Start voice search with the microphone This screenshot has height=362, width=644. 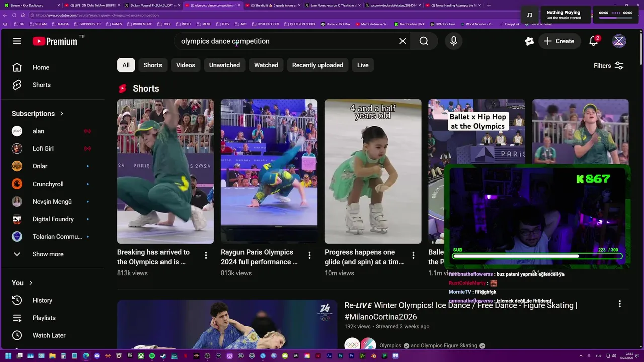(454, 41)
